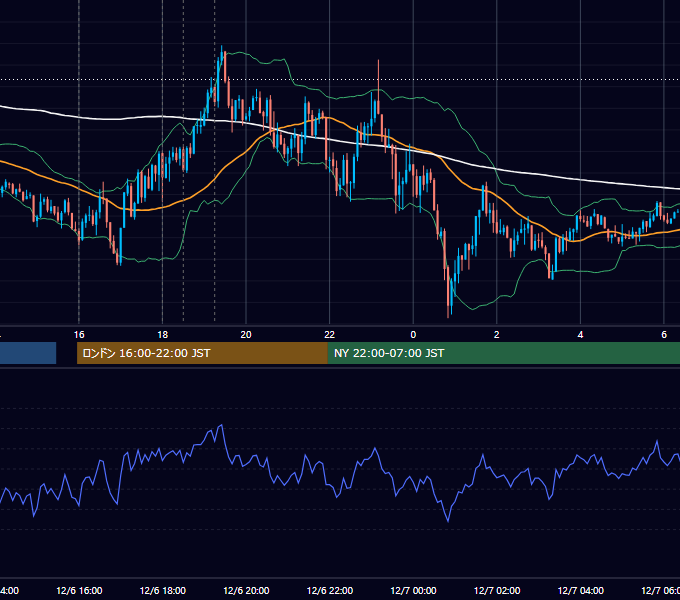Click the 12/6 20:00 date label

tap(246, 591)
